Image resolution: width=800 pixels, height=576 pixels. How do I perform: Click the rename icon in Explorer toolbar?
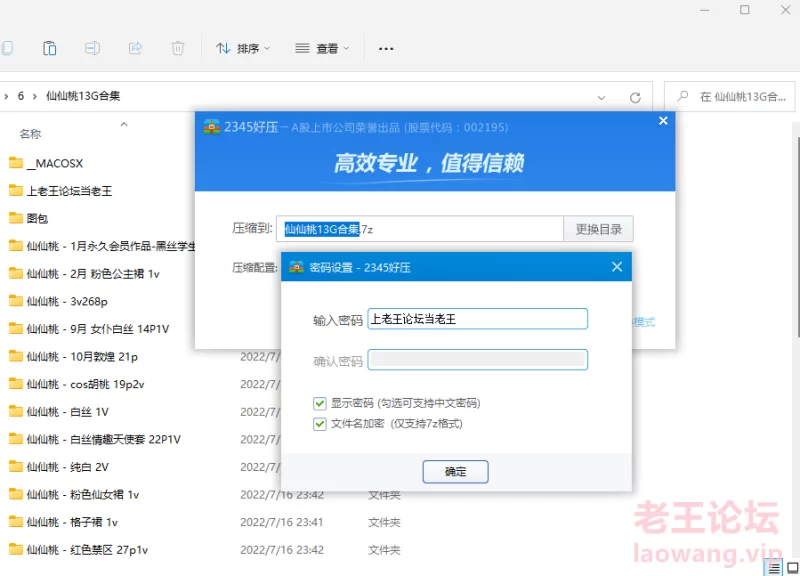[x=92, y=48]
